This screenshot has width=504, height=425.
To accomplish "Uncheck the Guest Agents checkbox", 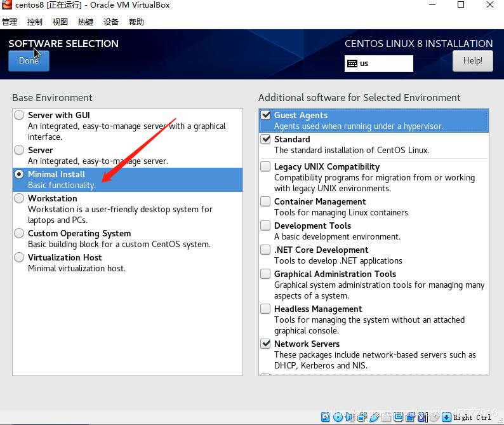I will click(x=265, y=116).
